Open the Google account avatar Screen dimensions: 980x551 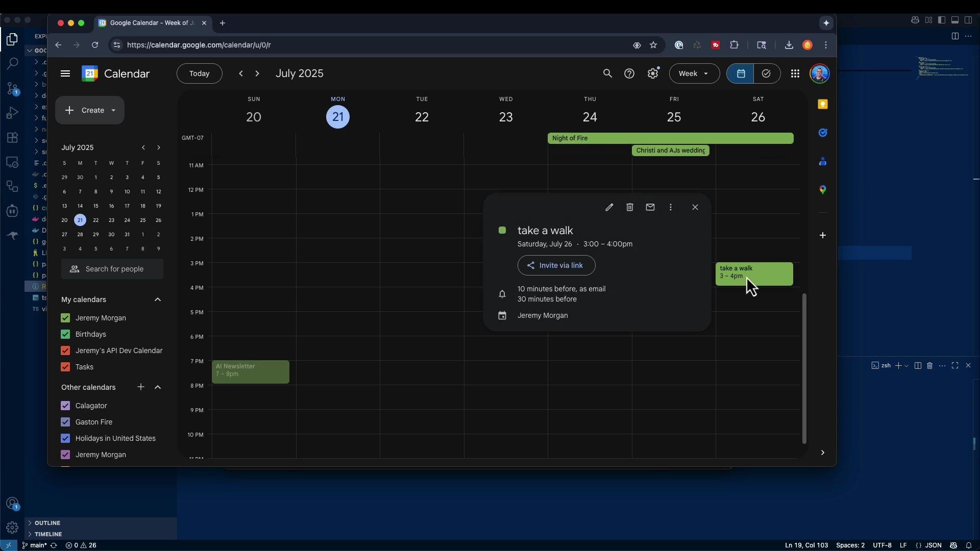tap(820, 73)
